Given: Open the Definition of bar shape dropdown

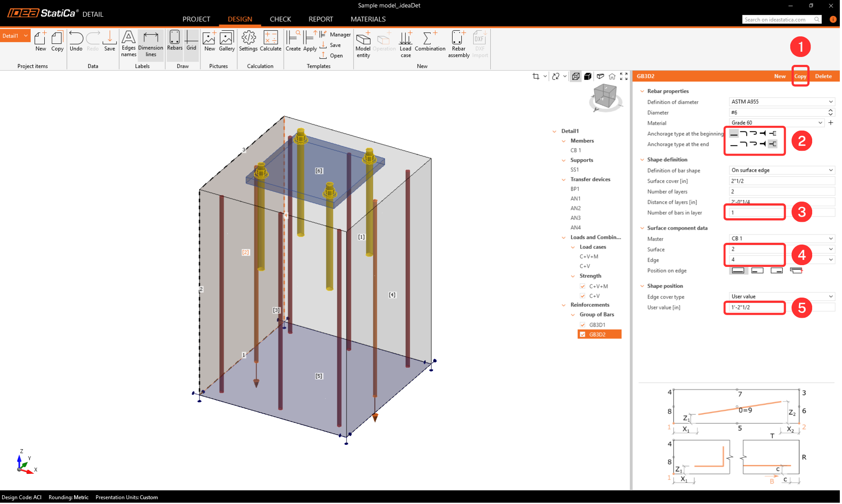Looking at the screenshot, I should [x=781, y=170].
